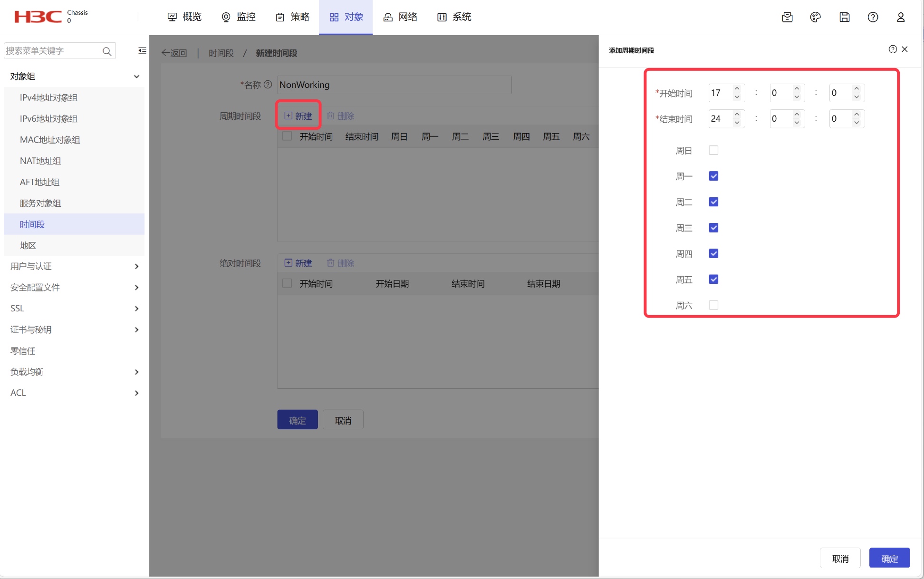Open the message inbox icon in top bar
Viewport: 924px width, 579px height.
coord(787,17)
